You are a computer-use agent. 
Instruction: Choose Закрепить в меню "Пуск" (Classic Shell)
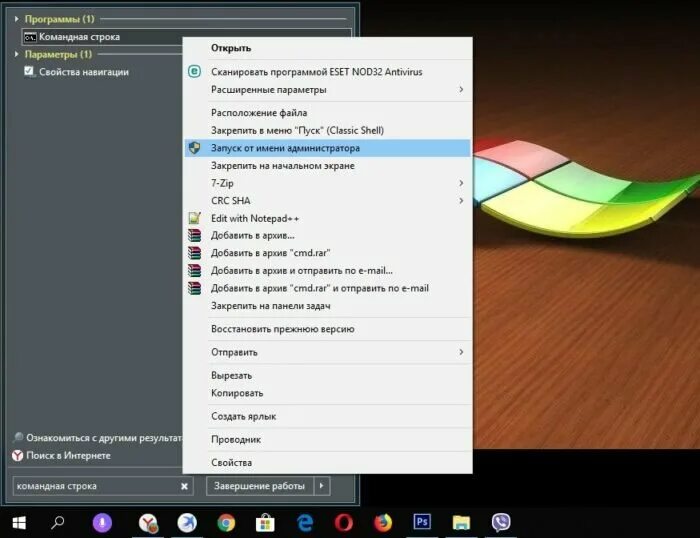(328, 130)
